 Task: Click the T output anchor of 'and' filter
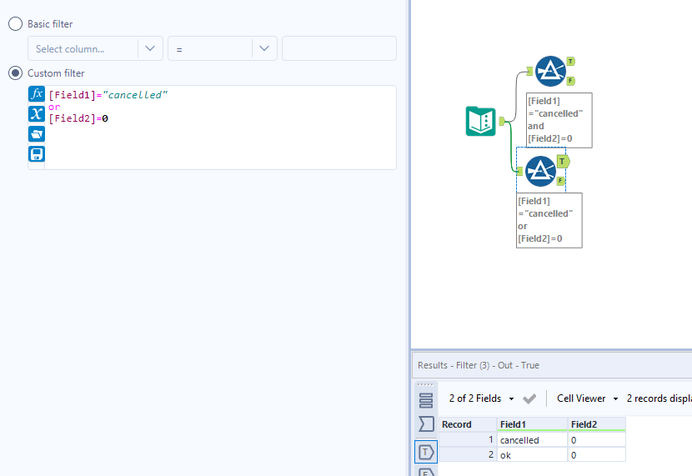(571, 61)
